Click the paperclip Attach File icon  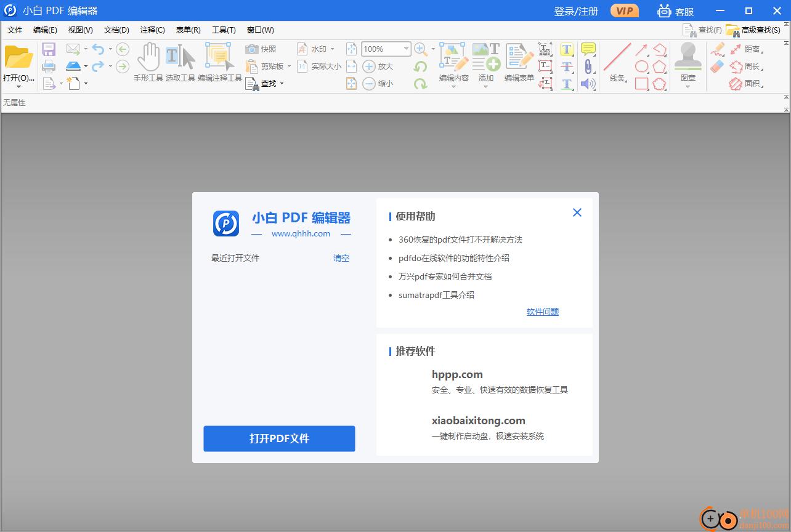pyautogui.click(x=588, y=66)
